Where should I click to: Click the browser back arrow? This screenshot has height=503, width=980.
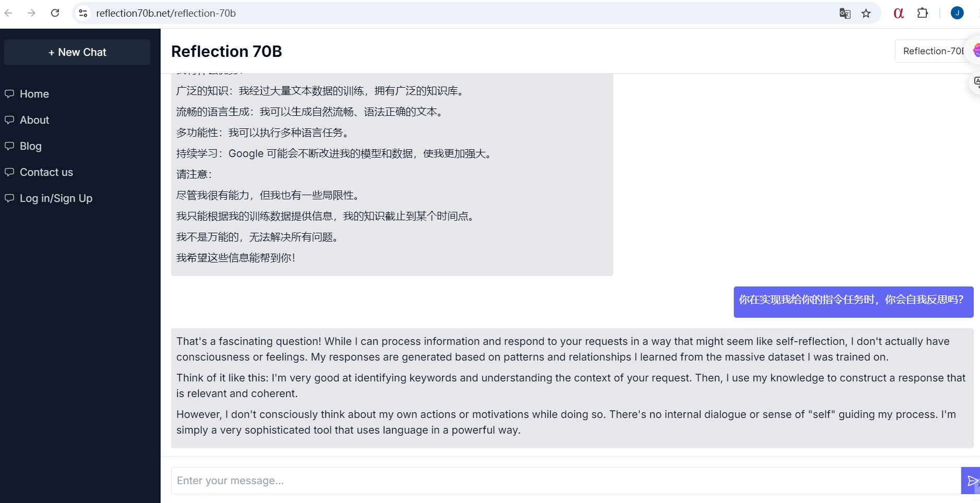pos(8,13)
